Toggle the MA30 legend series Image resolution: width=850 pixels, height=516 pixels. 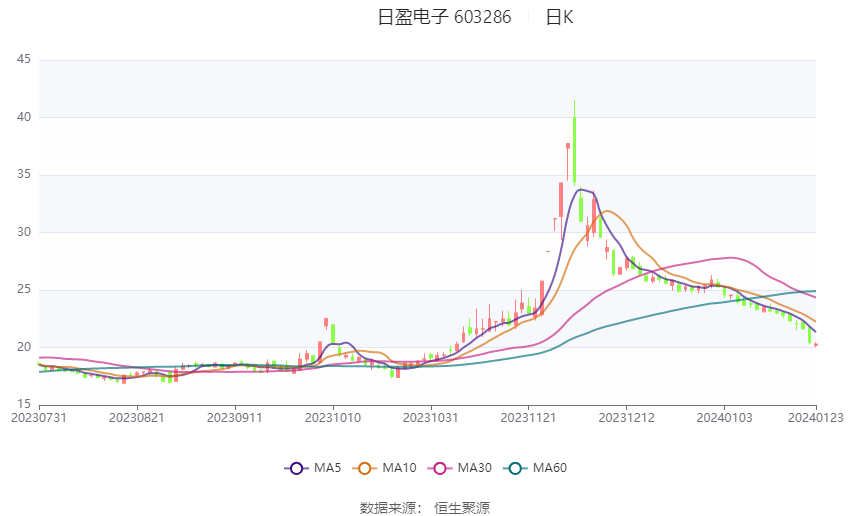(460, 468)
